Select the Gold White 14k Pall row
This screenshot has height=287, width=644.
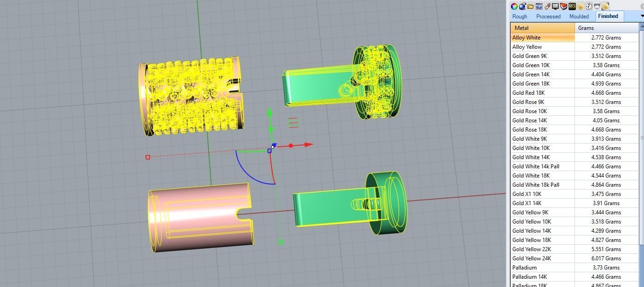point(574,166)
